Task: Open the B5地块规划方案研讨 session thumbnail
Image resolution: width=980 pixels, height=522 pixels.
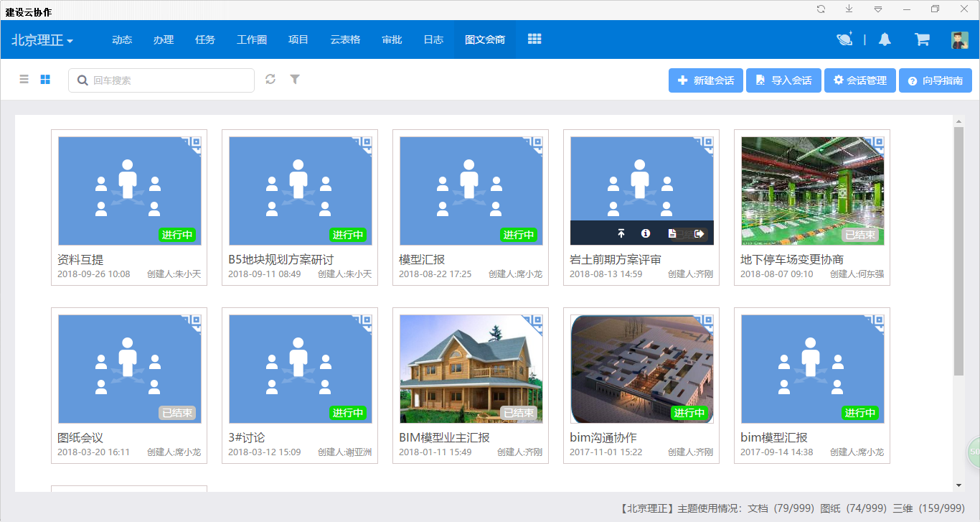Action: 300,191
